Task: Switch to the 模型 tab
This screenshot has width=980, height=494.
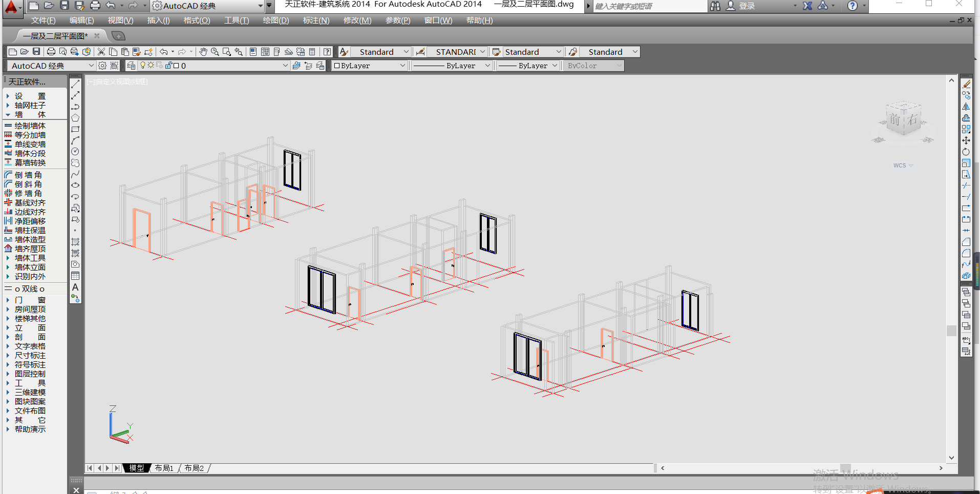Action: pos(136,468)
